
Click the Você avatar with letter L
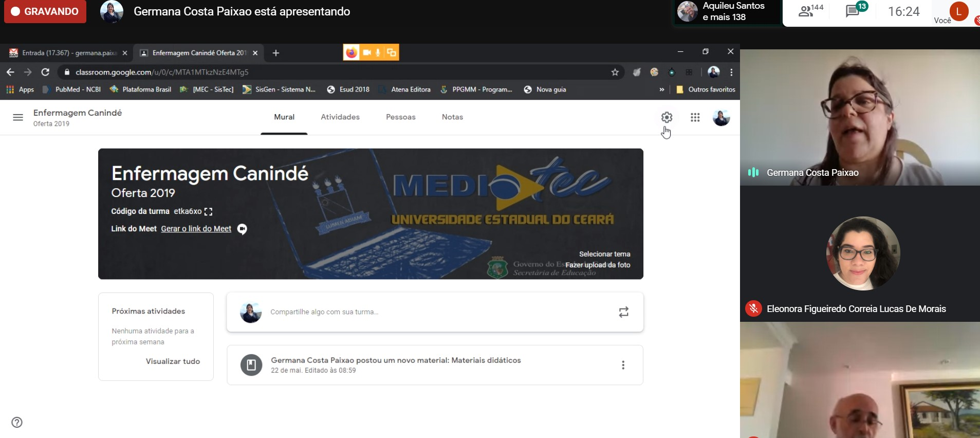958,11
